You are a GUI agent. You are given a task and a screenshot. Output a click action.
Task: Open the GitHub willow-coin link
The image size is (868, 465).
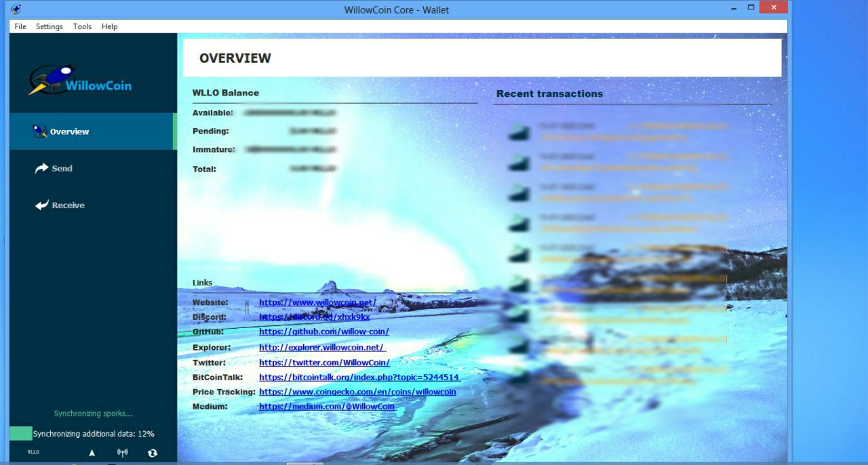coord(324,331)
